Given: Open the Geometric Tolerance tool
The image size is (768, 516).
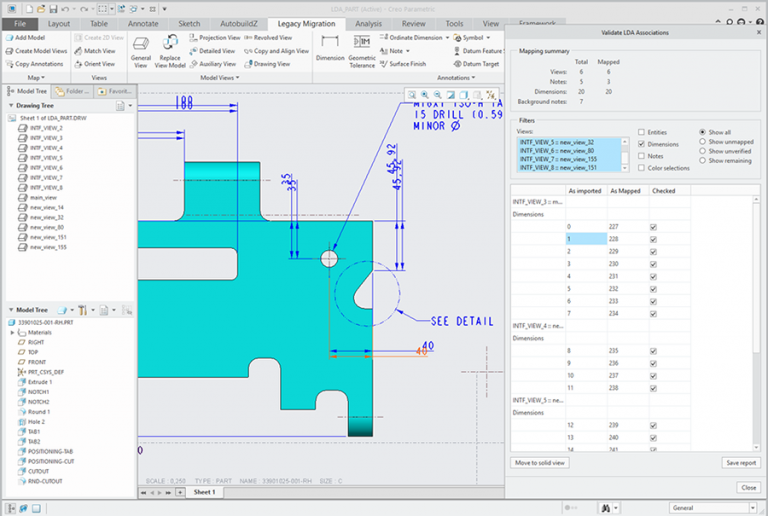Looking at the screenshot, I should coord(363,42).
